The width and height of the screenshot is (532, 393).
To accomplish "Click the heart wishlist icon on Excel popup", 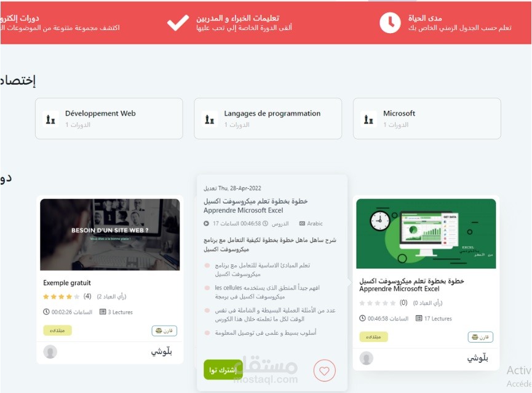I will [x=324, y=371].
